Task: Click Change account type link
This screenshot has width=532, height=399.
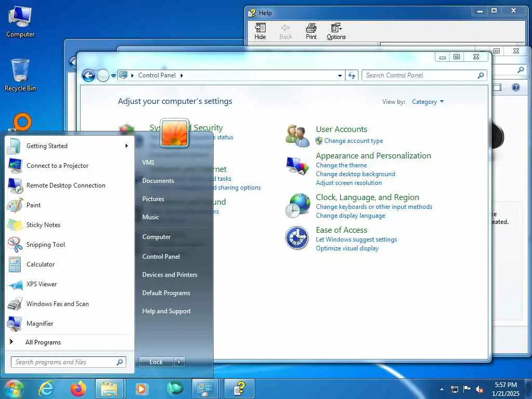Action: click(353, 141)
